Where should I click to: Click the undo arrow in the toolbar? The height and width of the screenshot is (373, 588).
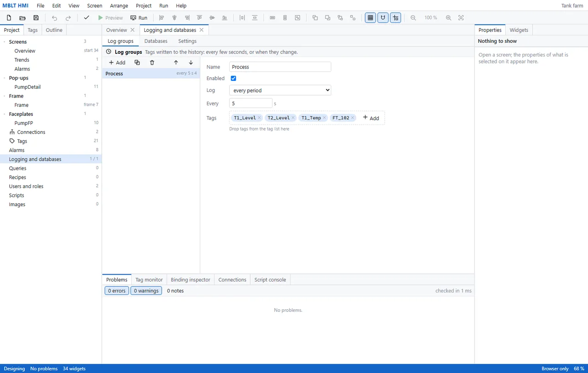click(55, 18)
